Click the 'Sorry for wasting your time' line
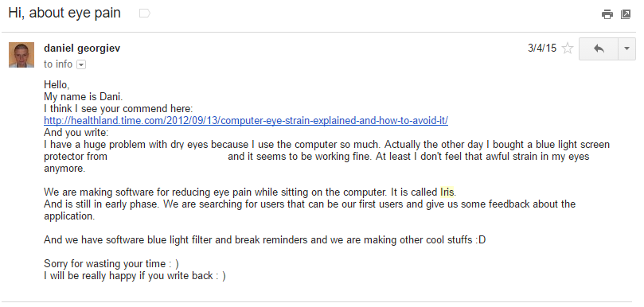This screenshot has width=644, height=307. point(111,263)
